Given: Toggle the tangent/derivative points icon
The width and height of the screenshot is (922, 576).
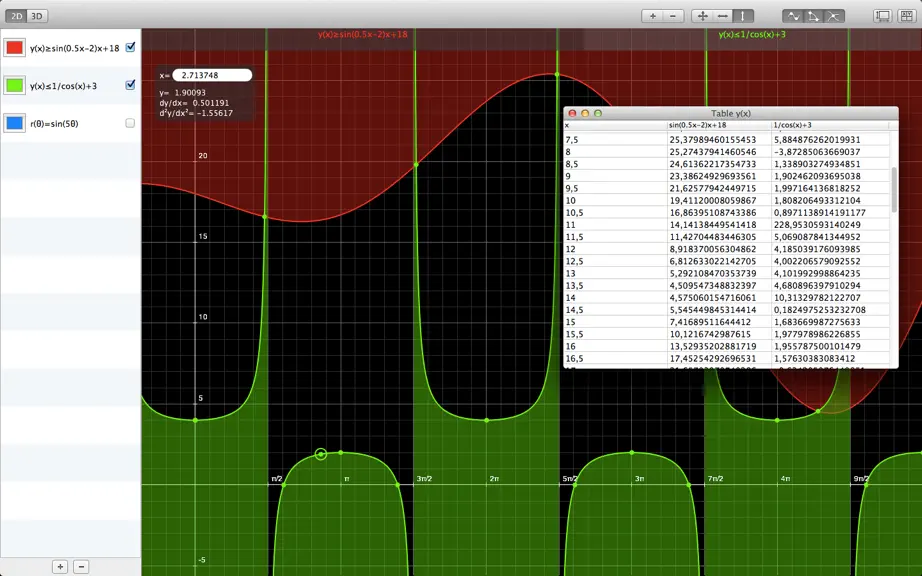Looking at the screenshot, I should tap(814, 16).
